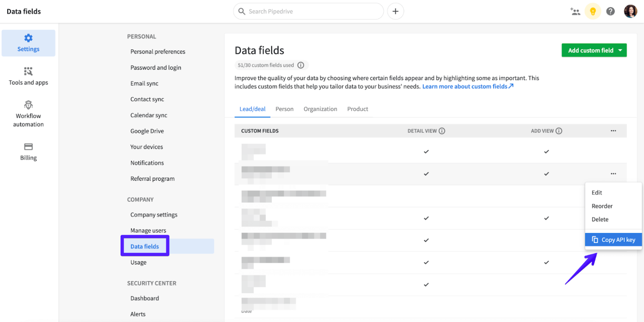Click the Detail View info tooltip

click(x=441, y=130)
